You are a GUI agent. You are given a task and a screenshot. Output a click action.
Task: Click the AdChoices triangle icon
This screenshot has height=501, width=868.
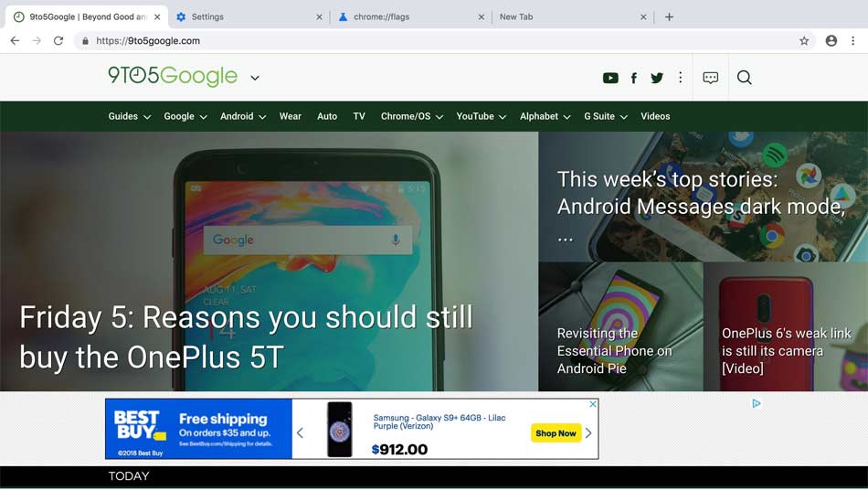757,403
